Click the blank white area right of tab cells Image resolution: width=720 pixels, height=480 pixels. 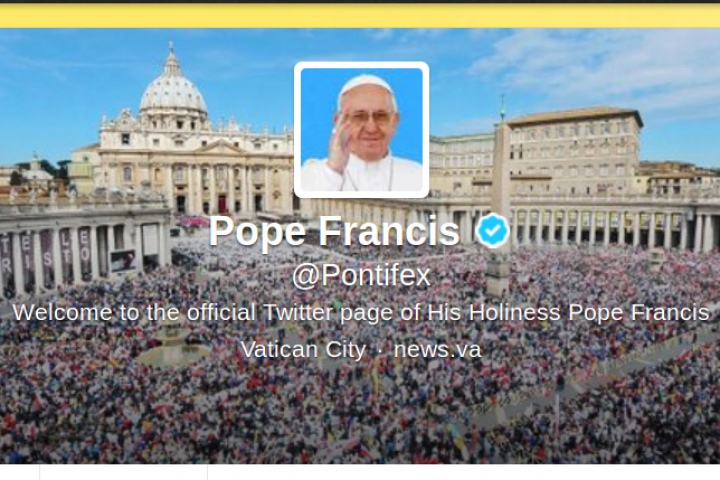coord(464,472)
